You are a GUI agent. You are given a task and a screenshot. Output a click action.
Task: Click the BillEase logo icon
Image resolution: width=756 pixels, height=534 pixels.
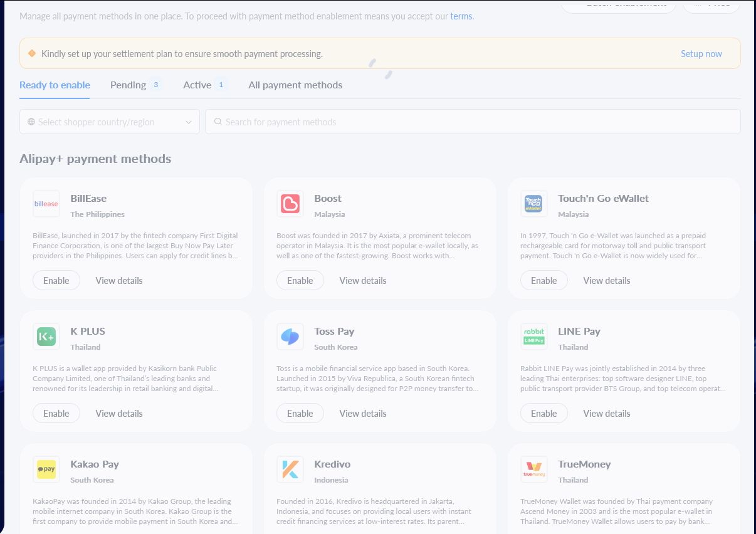click(x=46, y=204)
